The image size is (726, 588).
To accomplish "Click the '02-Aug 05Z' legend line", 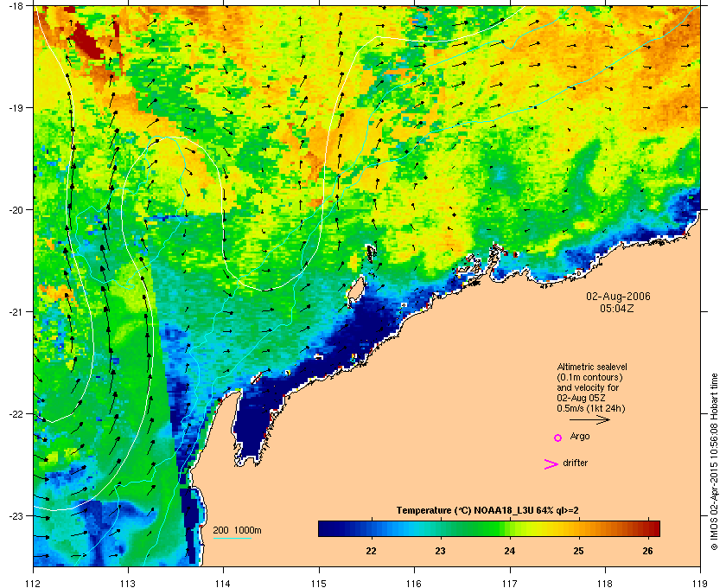I will (x=582, y=398).
